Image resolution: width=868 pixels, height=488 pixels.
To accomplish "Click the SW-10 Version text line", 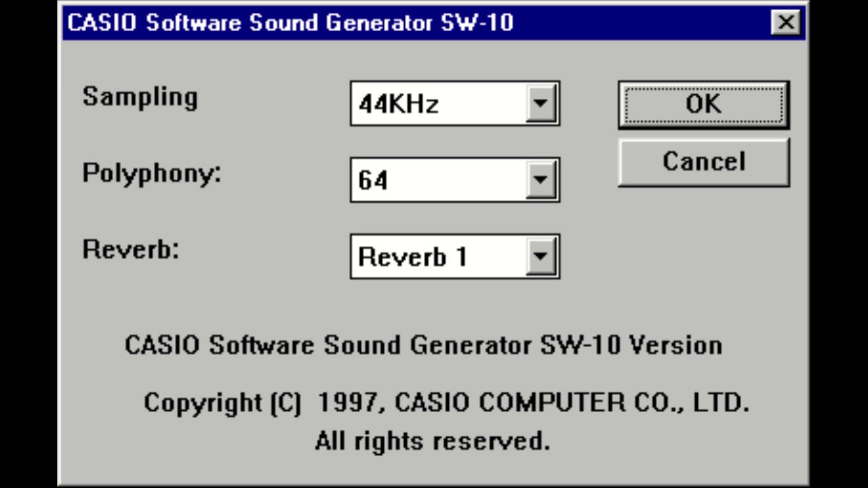I will tap(423, 345).
